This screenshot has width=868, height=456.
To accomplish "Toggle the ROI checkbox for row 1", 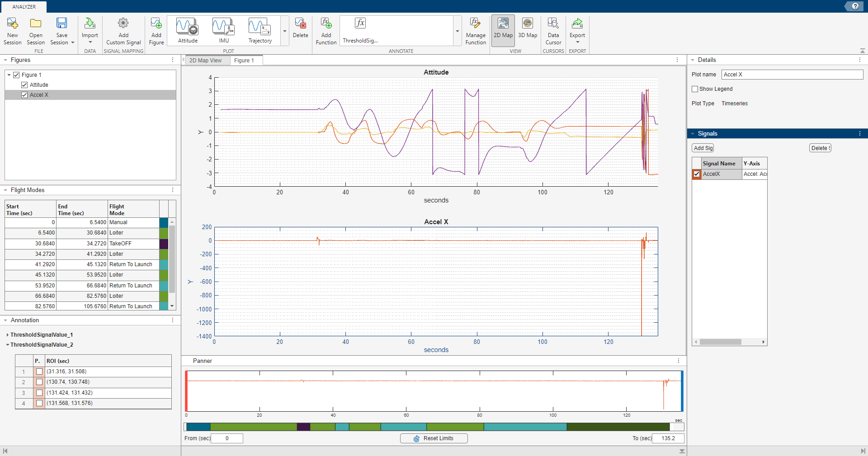I will click(x=39, y=371).
